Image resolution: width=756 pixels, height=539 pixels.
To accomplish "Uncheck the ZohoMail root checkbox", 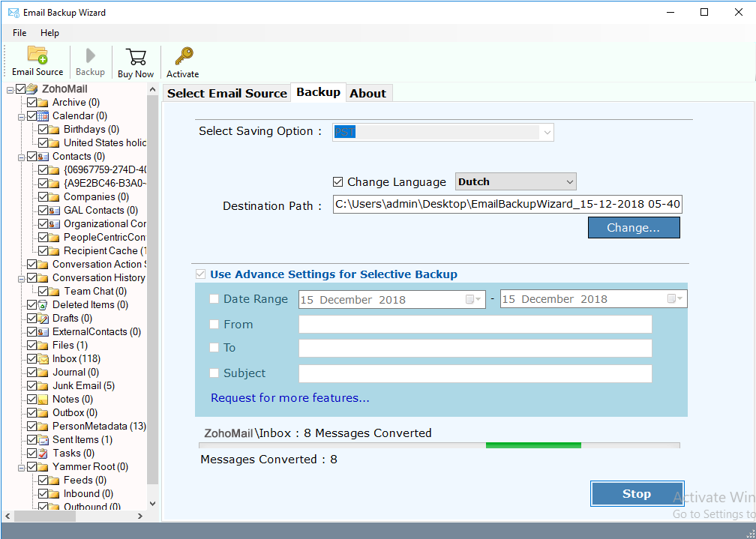I will click(21, 88).
